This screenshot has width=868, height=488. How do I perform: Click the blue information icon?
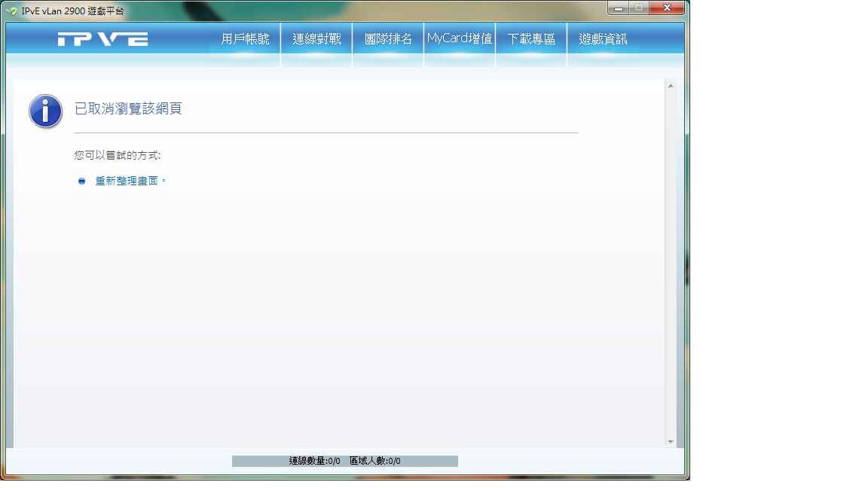coord(45,111)
